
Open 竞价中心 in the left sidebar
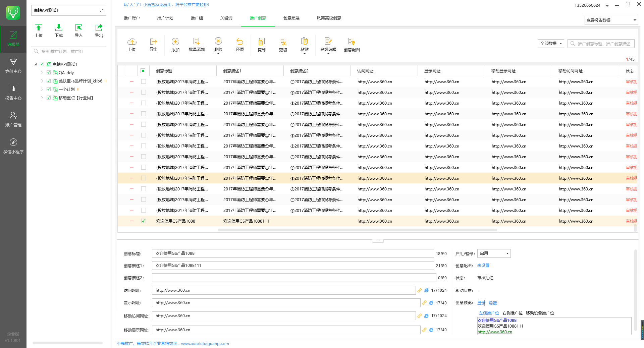click(13, 66)
